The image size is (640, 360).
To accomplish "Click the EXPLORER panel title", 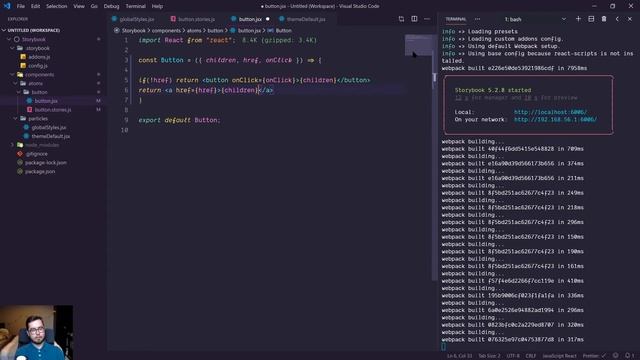I will pyautogui.click(x=18, y=19).
